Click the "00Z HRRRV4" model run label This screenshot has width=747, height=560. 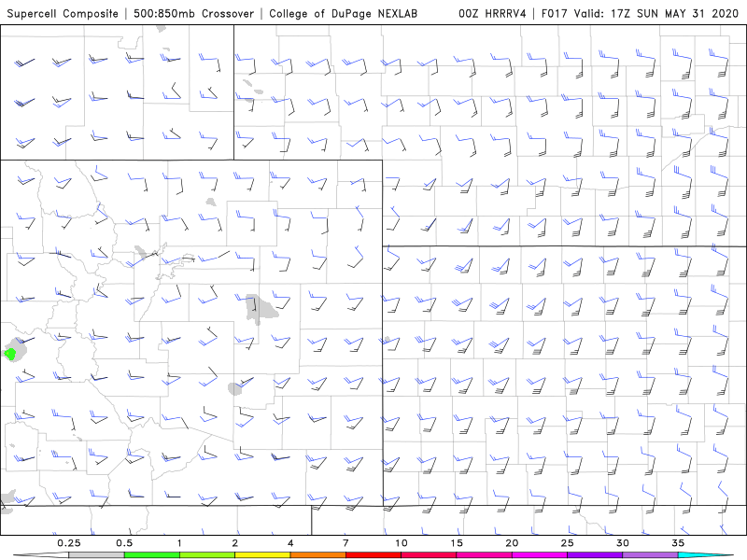click(x=492, y=13)
